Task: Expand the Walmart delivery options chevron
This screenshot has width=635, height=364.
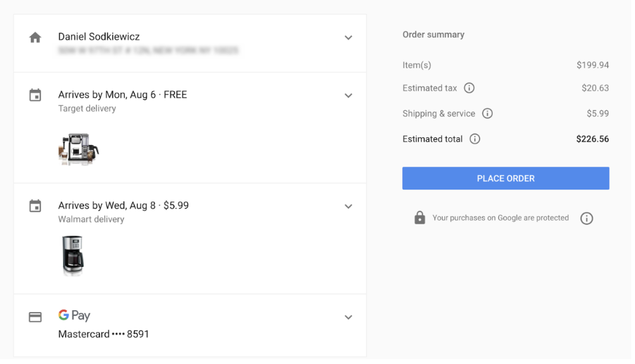Action: [348, 207]
